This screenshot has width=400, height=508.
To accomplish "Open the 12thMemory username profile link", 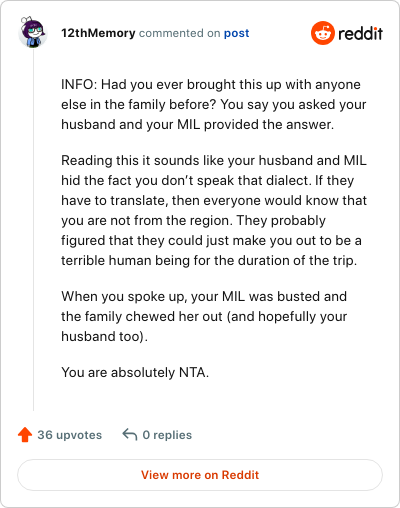I will coord(98,33).
